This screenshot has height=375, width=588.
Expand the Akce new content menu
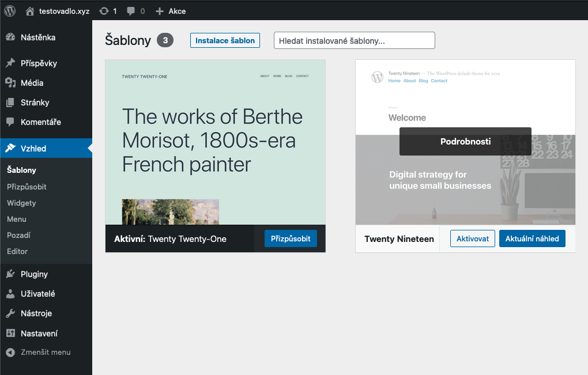pos(171,11)
